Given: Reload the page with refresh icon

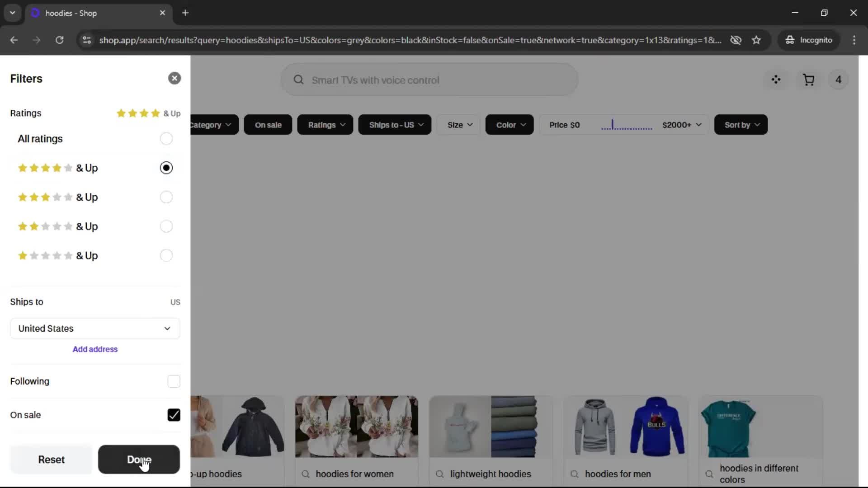Looking at the screenshot, I should tap(59, 40).
